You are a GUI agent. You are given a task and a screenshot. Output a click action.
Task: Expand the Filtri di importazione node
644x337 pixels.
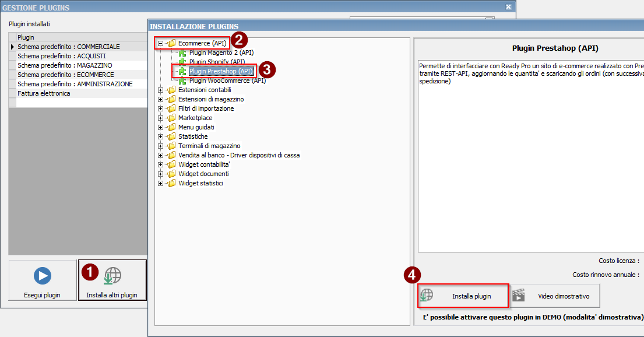click(161, 108)
